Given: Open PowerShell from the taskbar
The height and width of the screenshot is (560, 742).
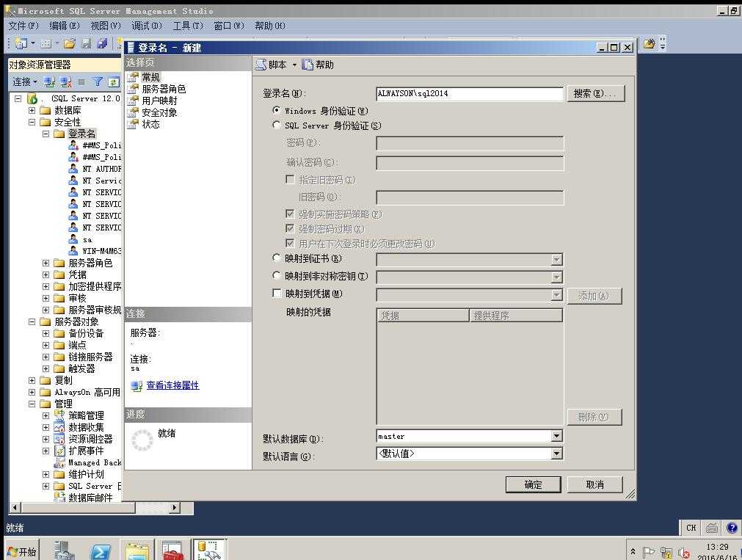Looking at the screenshot, I should click(101, 551).
